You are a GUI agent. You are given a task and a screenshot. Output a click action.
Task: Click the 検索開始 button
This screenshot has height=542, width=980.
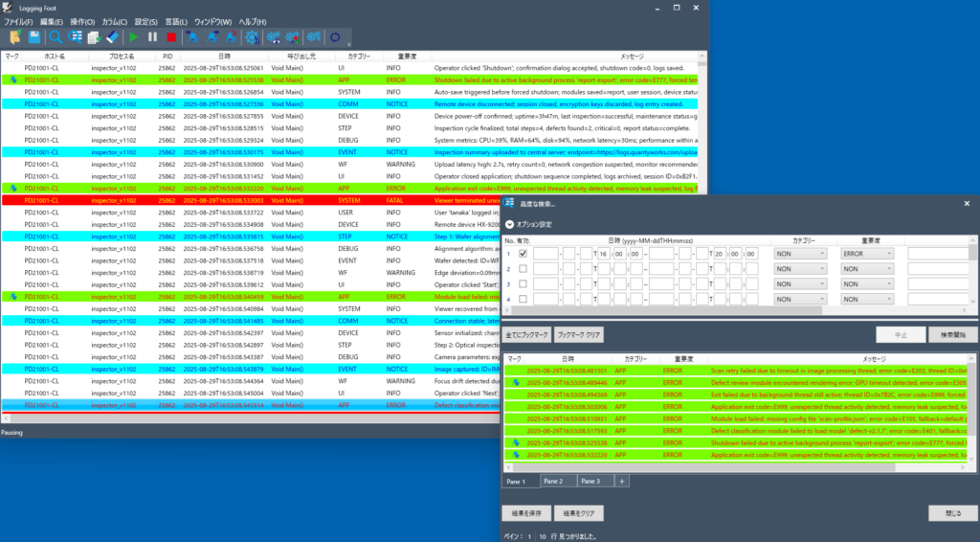point(940,335)
